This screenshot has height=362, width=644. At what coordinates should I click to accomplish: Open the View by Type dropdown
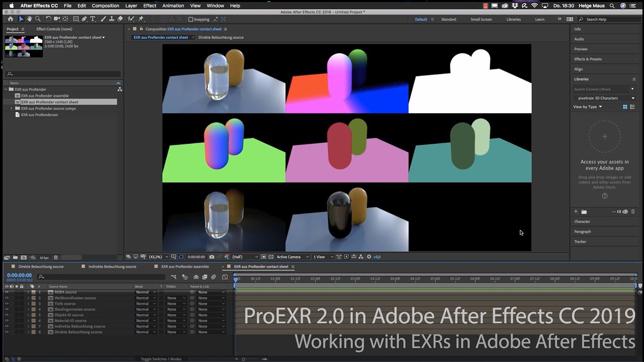pyautogui.click(x=587, y=107)
